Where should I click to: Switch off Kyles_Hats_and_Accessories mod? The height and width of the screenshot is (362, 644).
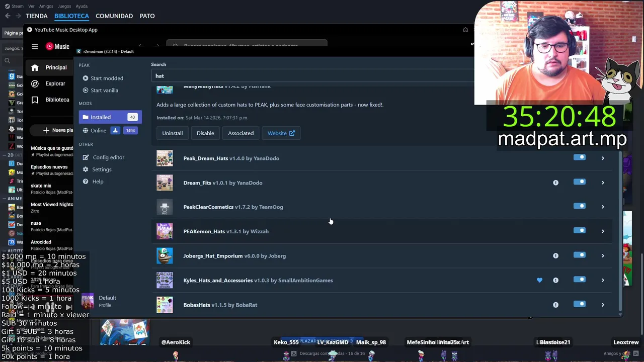pyautogui.click(x=580, y=280)
